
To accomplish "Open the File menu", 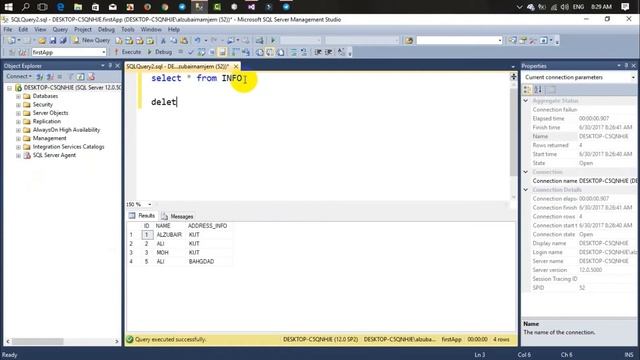I will tap(8, 29).
